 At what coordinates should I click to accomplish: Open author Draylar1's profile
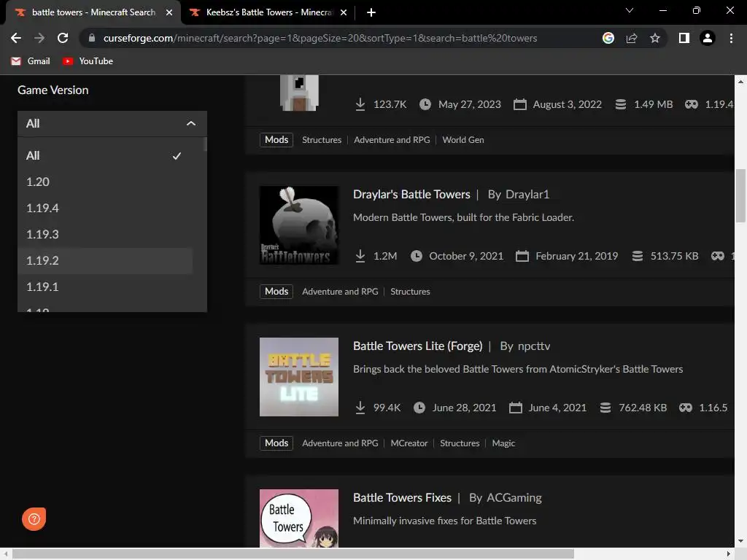pos(527,194)
